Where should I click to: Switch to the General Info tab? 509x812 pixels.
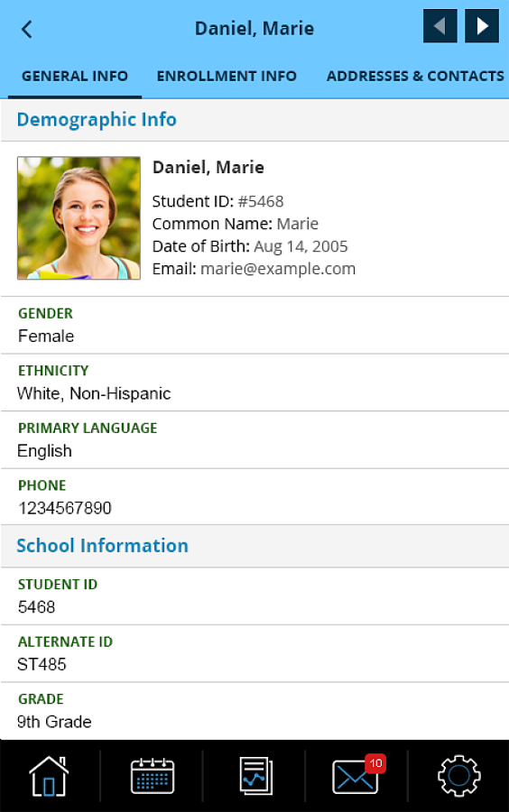(x=75, y=76)
